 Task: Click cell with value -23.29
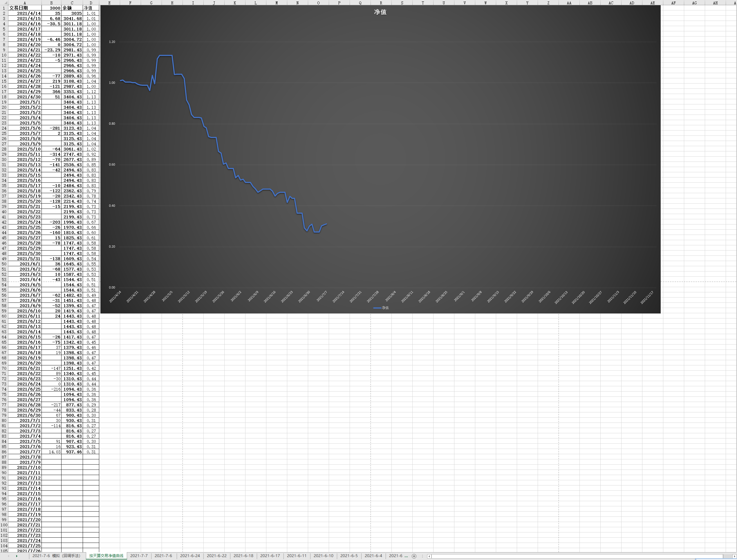[x=51, y=50]
